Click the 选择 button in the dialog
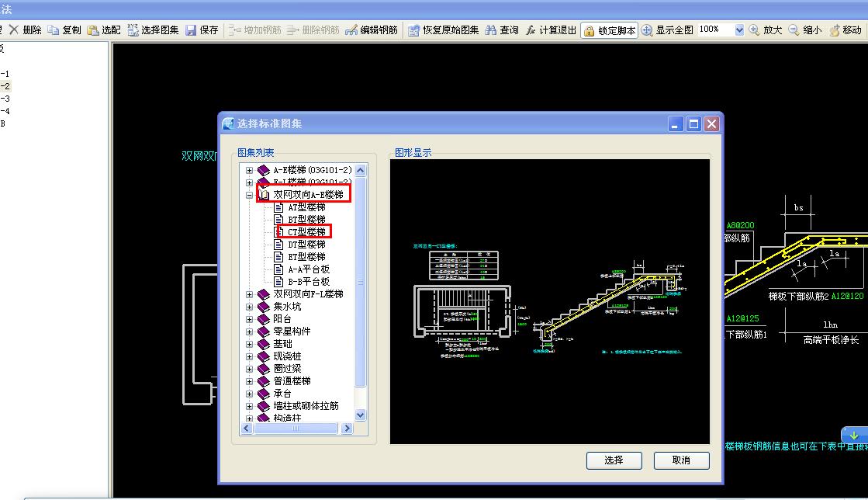The width and height of the screenshot is (868, 500). [x=614, y=460]
